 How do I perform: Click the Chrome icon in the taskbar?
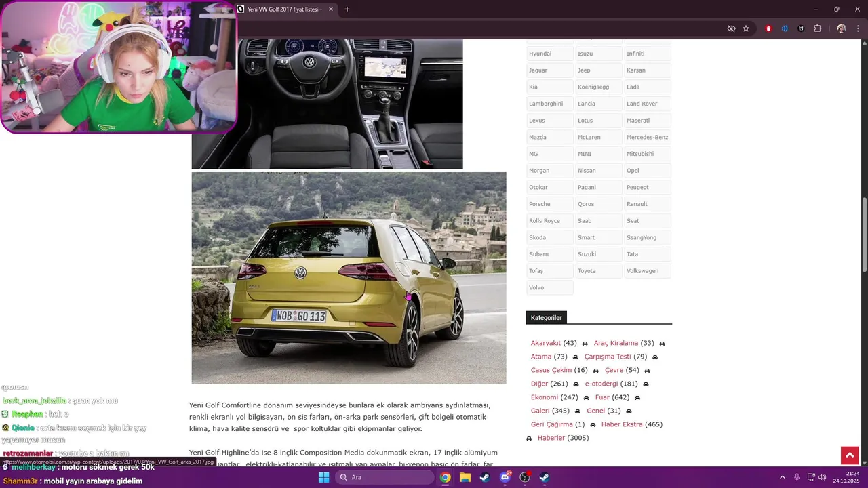coord(445,477)
